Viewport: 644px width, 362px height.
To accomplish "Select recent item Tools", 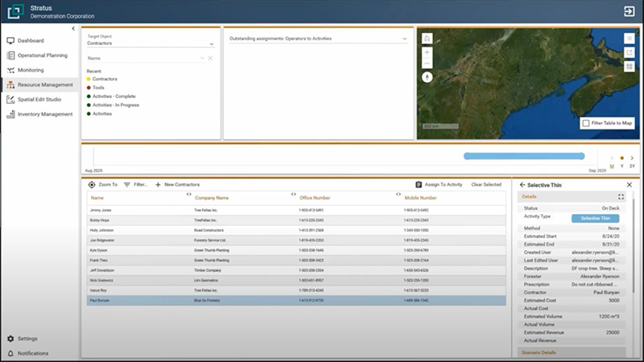I will pyautogui.click(x=98, y=88).
